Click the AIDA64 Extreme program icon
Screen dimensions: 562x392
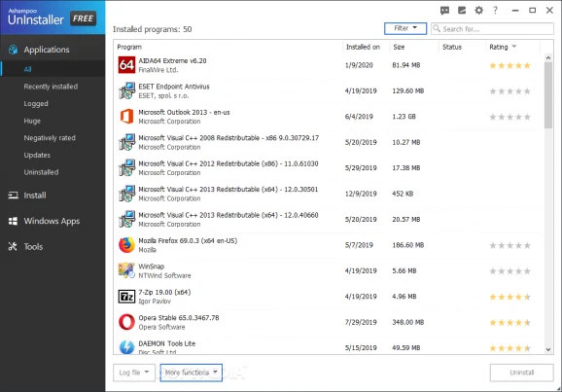126,65
